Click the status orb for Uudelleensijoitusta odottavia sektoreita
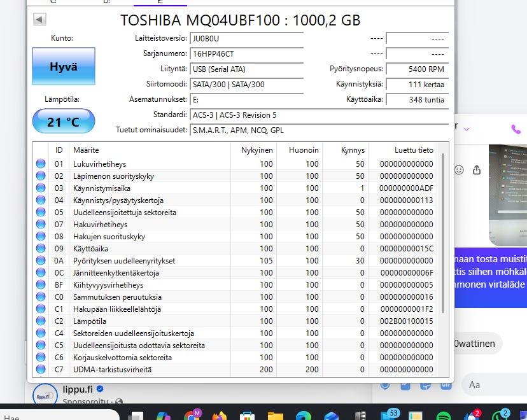Viewport: 527px width, 420px height. pyautogui.click(x=41, y=345)
